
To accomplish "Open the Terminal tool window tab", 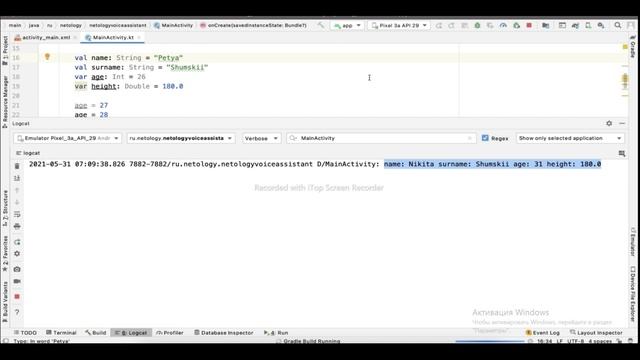I will click(61, 333).
